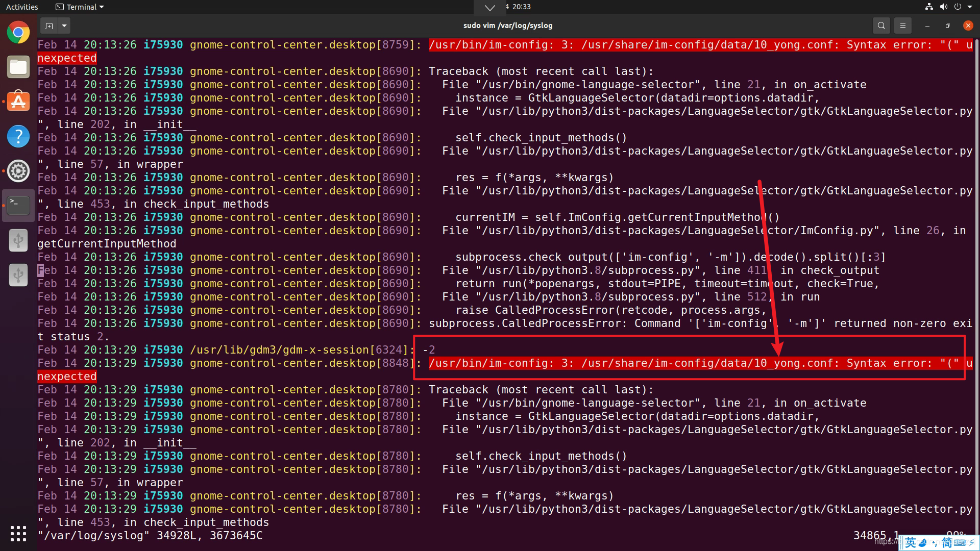Select Terminal icon in dock
The width and height of the screenshot is (980, 551).
point(18,205)
